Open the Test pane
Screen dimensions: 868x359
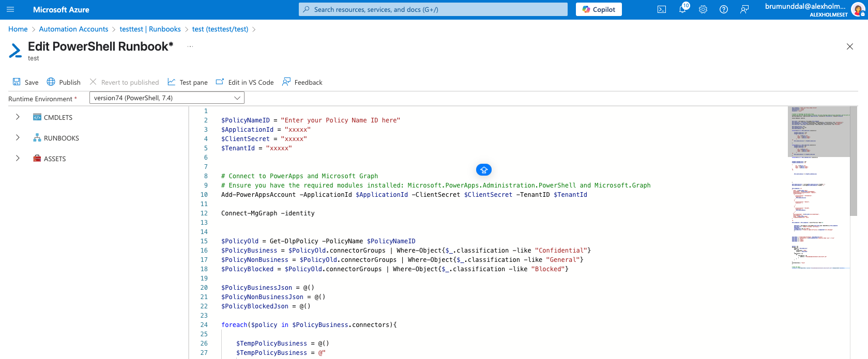(x=188, y=82)
